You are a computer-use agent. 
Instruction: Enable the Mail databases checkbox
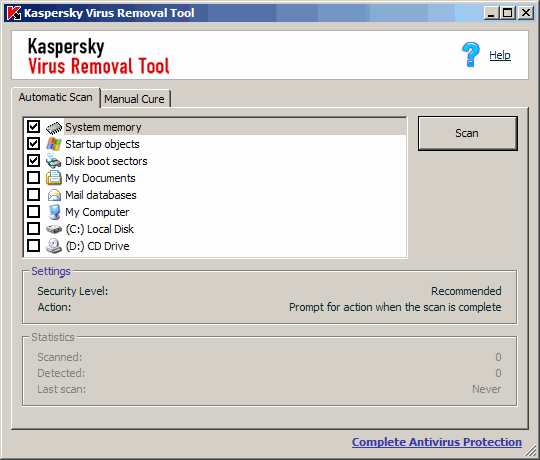coord(33,195)
